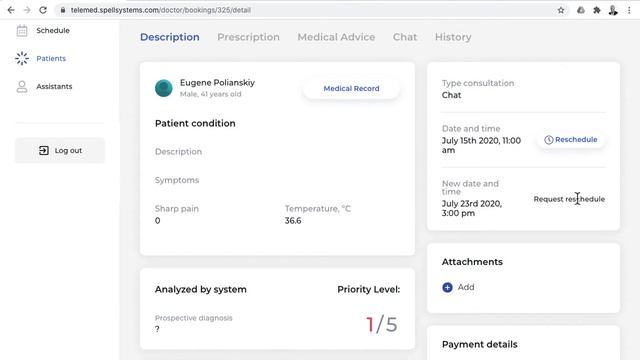Screen dimensions: 640x360
Task: Click the 'Analyzed by system' heading
Action: point(201,289)
